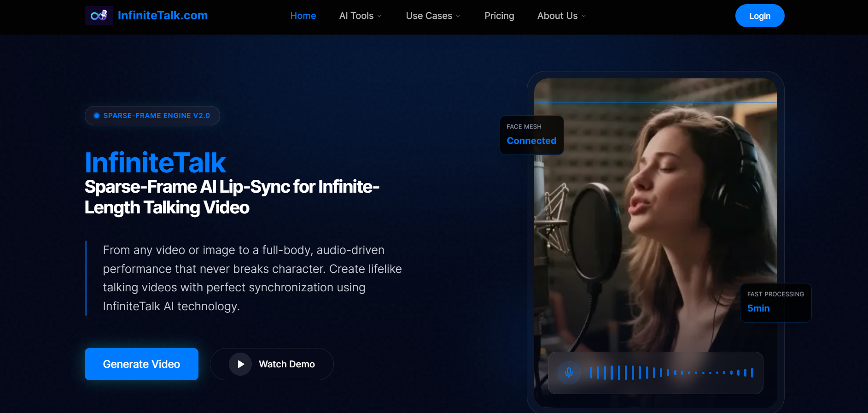This screenshot has width=868, height=413.
Task: Click the play triangle icon in Watch Demo
Action: point(240,364)
